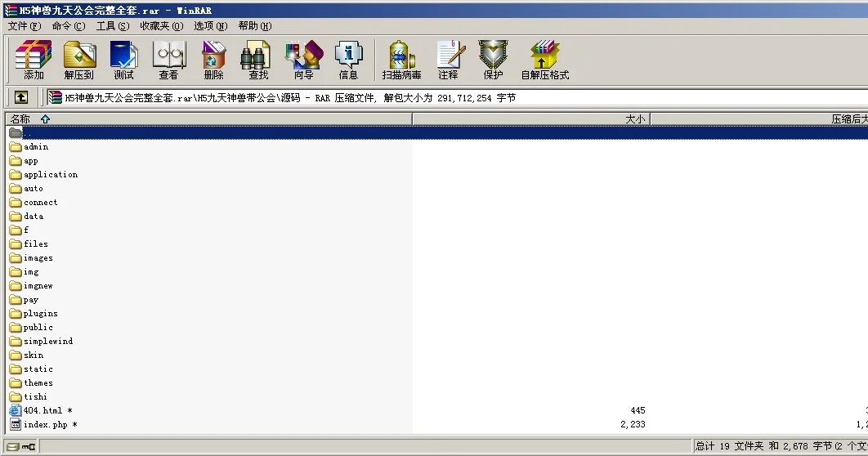Open the View (查看) toolbar icon

[x=168, y=60]
